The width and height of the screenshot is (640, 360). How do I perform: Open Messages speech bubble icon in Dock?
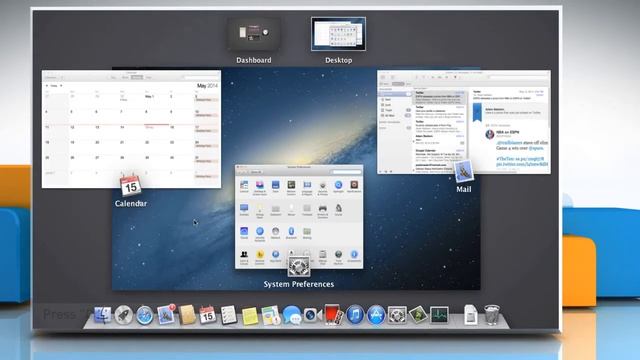tap(292, 316)
